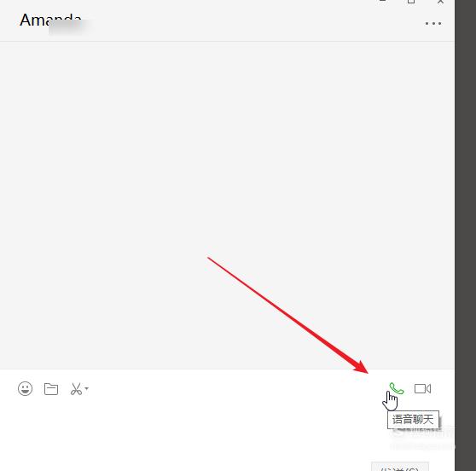
Task: Close the chat window
Action: pyautogui.click(x=440, y=2)
